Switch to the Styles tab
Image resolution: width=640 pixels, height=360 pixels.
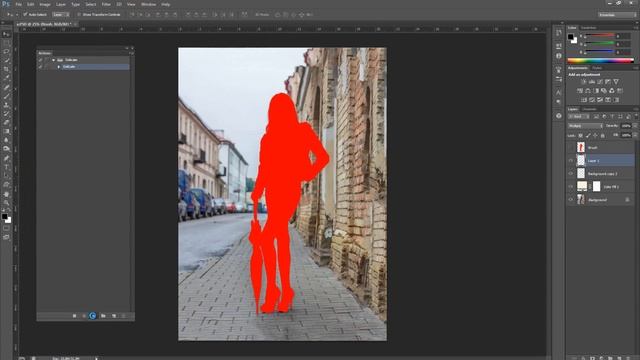597,68
